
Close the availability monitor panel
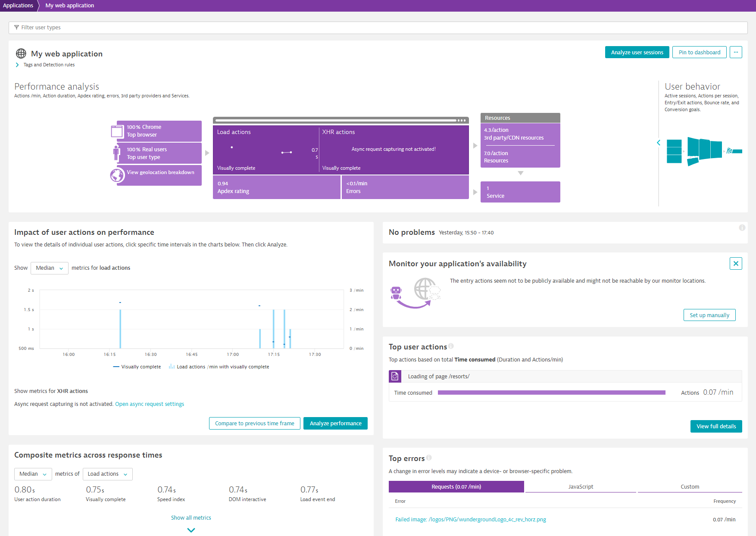tap(736, 263)
